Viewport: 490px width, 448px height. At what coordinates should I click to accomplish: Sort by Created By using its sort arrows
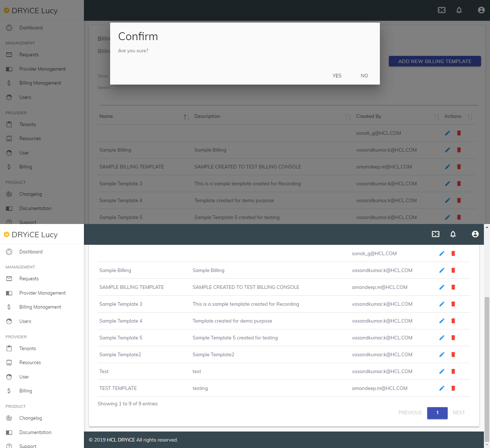(x=436, y=117)
